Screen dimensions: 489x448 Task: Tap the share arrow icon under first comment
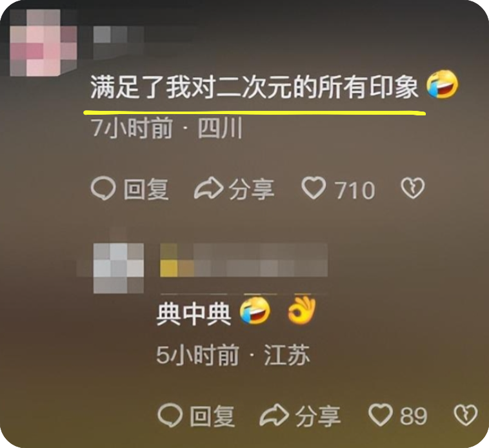point(208,188)
